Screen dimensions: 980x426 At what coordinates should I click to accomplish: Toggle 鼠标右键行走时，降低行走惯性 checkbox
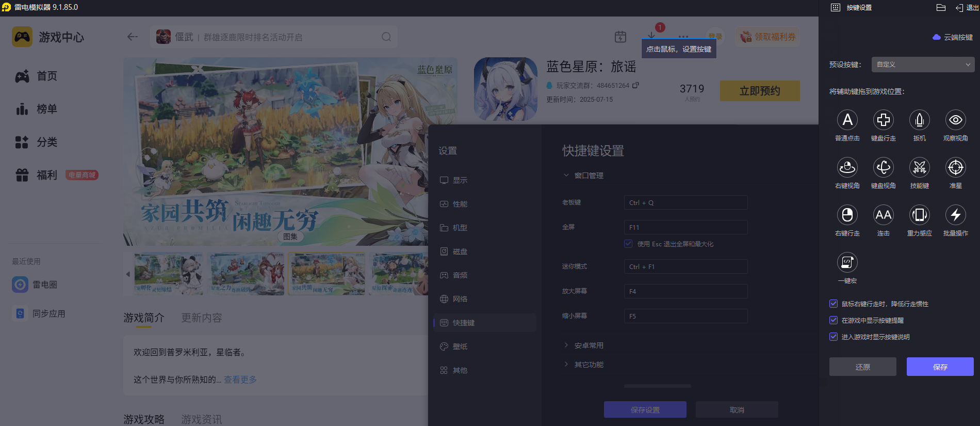(x=833, y=304)
